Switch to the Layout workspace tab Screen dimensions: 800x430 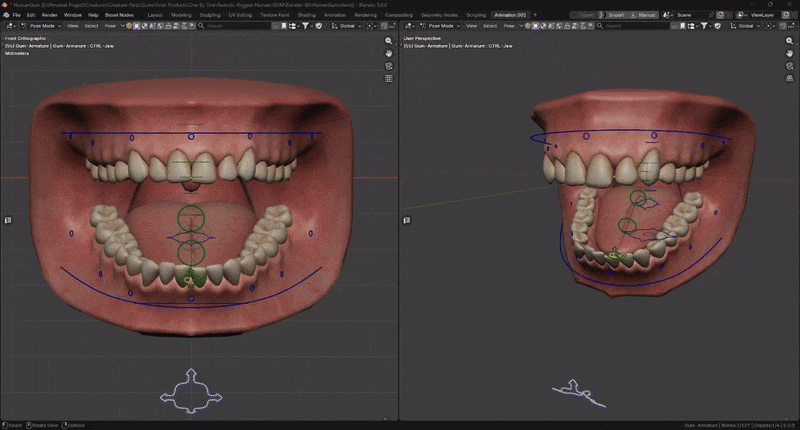click(155, 15)
